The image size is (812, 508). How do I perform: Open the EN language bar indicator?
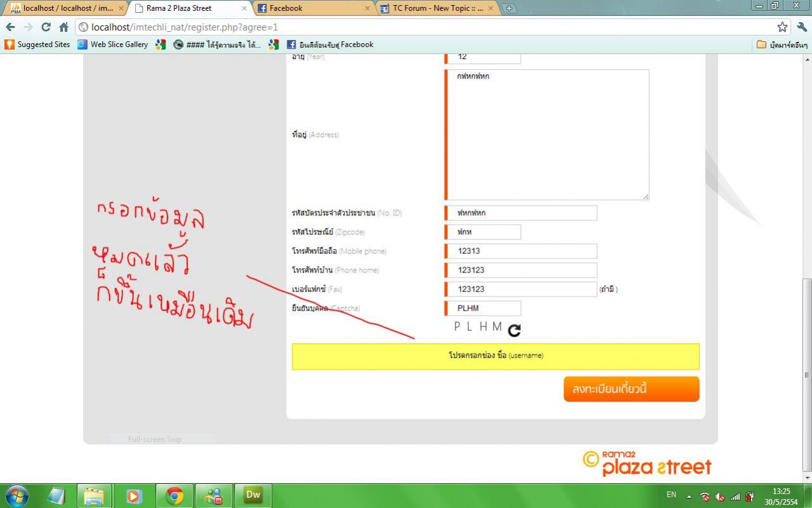671,495
